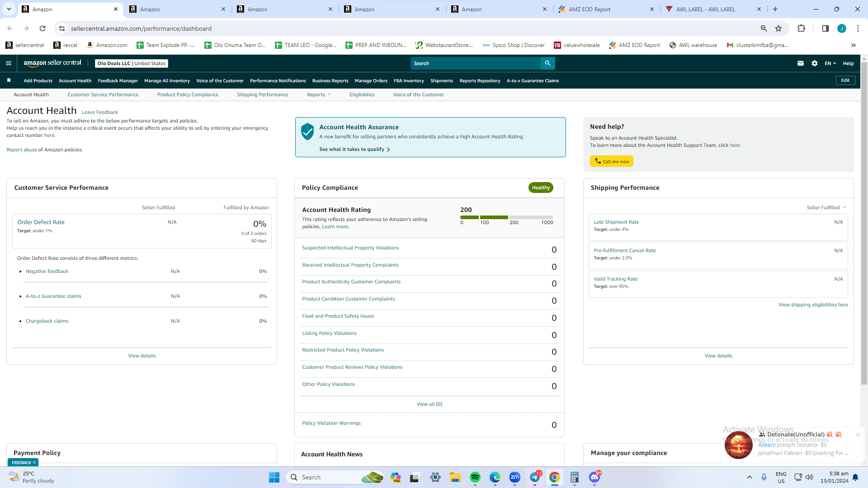Reload the page with the refresh icon

coord(42,28)
